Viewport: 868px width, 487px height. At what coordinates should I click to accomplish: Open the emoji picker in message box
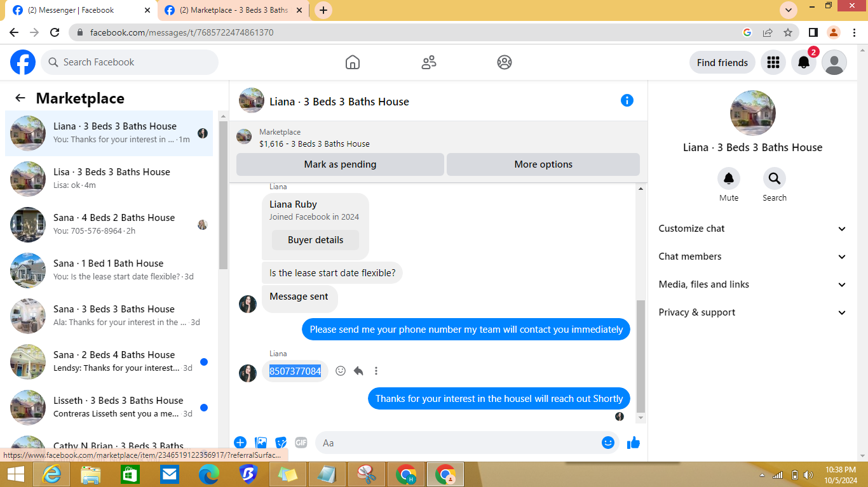point(608,443)
